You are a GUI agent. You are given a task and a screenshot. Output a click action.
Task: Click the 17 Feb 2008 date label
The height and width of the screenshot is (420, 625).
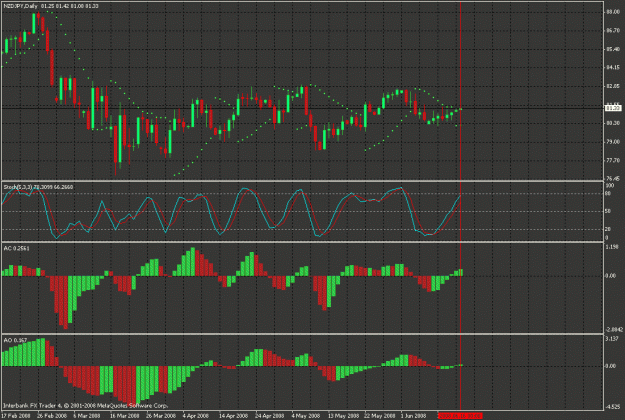[16, 416]
